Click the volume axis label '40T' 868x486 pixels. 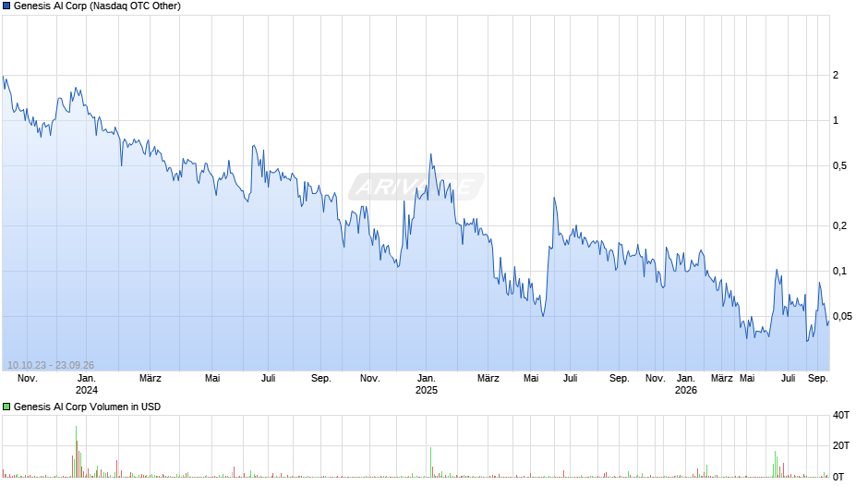[841, 415]
